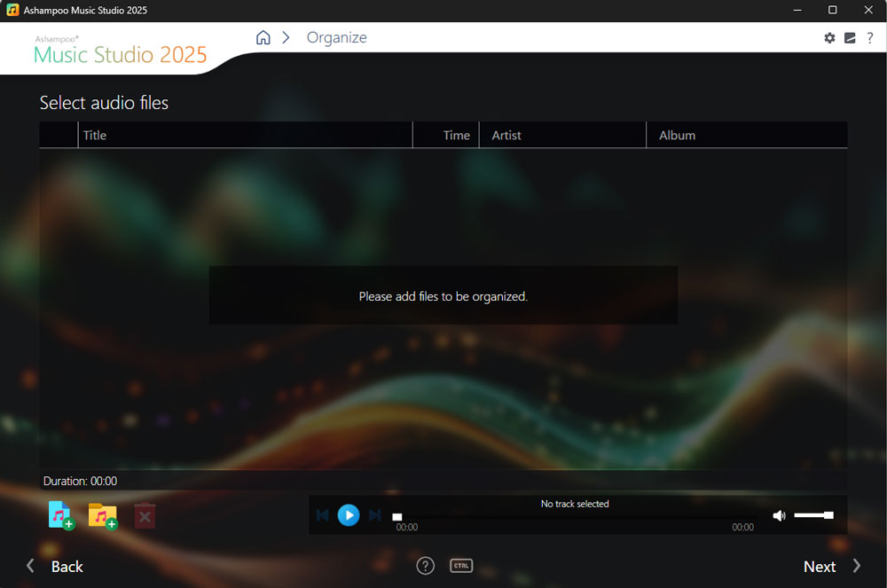Sort by the Title column header
This screenshot has height=588, width=887.
245,135
